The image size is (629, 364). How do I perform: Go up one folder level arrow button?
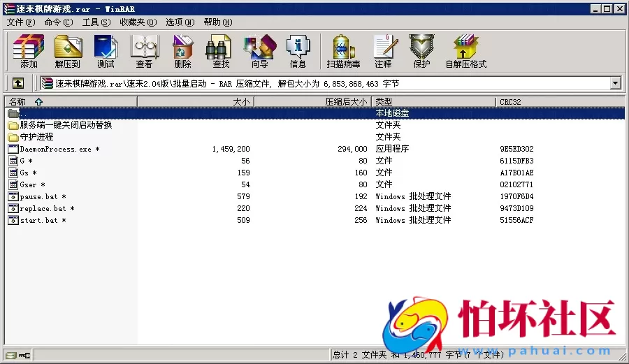click(x=18, y=83)
